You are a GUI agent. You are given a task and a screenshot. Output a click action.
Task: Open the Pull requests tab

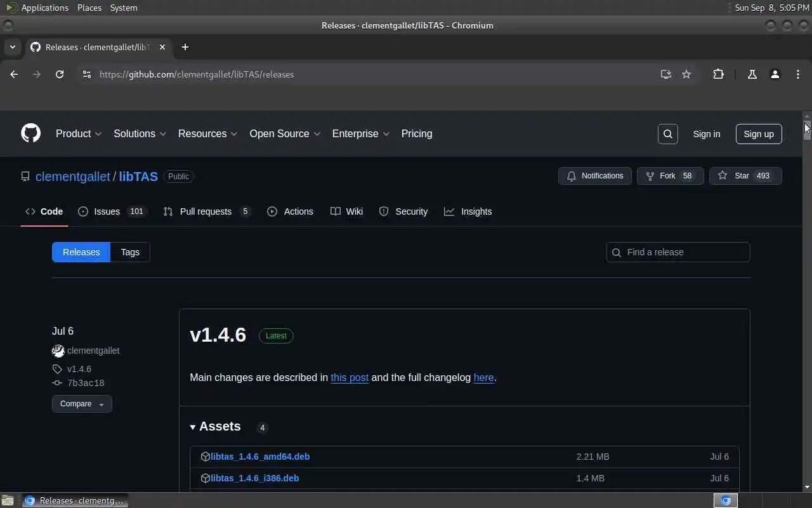pyautogui.click(x=207, y=211)
